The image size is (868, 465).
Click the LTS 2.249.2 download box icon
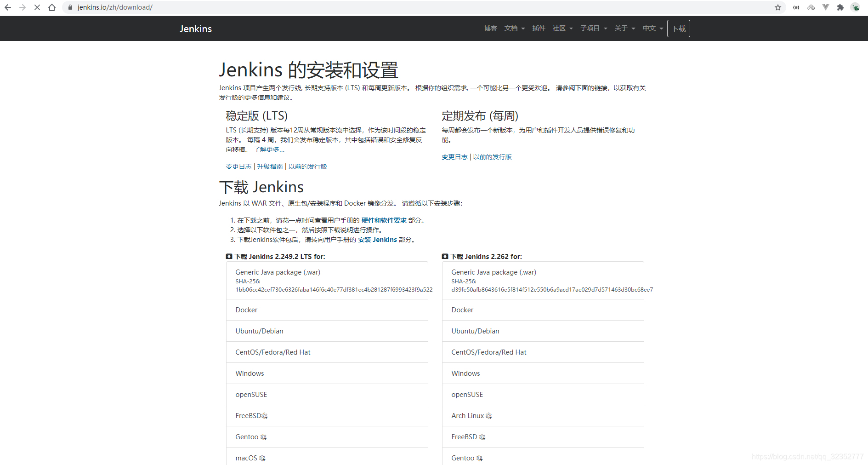[229, 257]
